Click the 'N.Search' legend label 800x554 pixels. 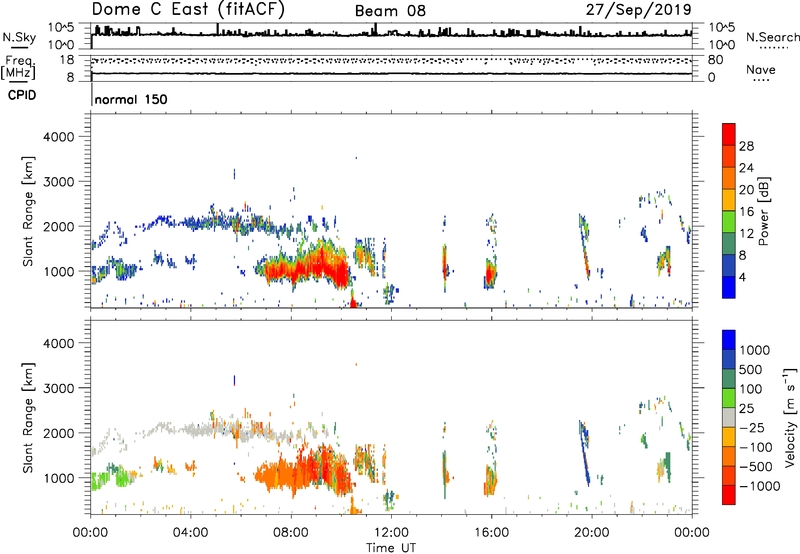pos(772,37)
